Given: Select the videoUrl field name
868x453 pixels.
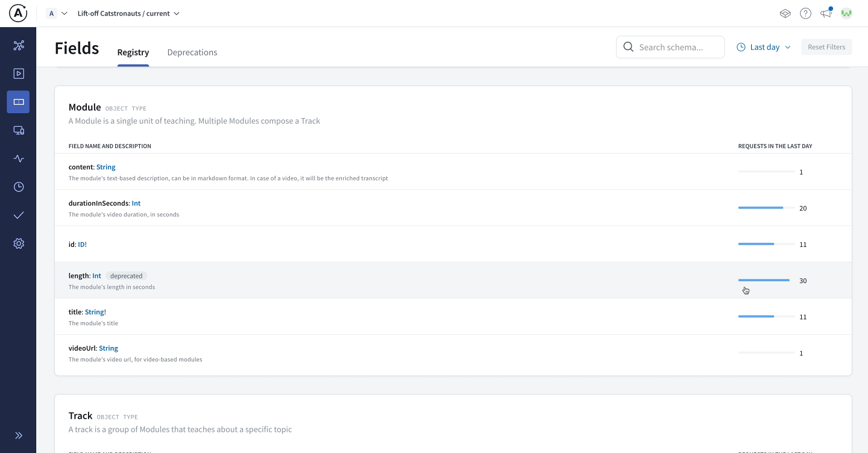Looking at the screenshot, I should [83, 348].
